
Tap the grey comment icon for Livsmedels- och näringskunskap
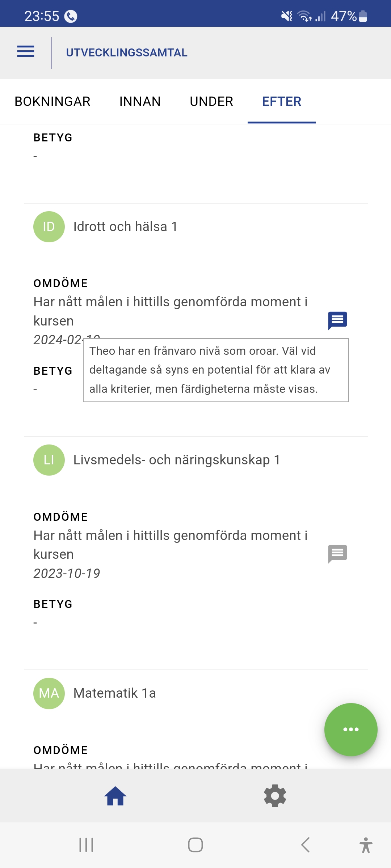tap(337, 554)
